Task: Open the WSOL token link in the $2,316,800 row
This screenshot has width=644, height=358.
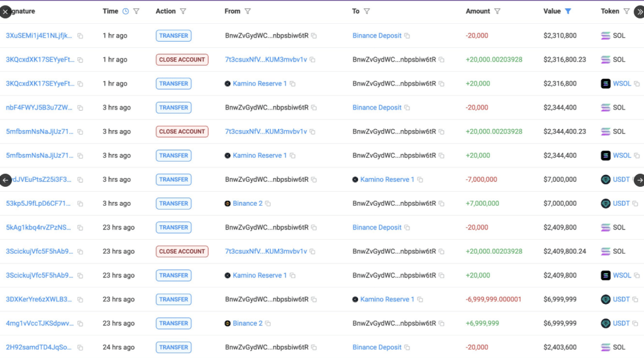Action: (621, 84)
